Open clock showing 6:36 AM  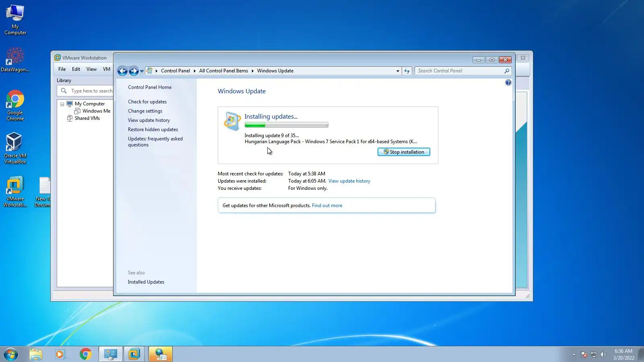click(x=623, y=354)
